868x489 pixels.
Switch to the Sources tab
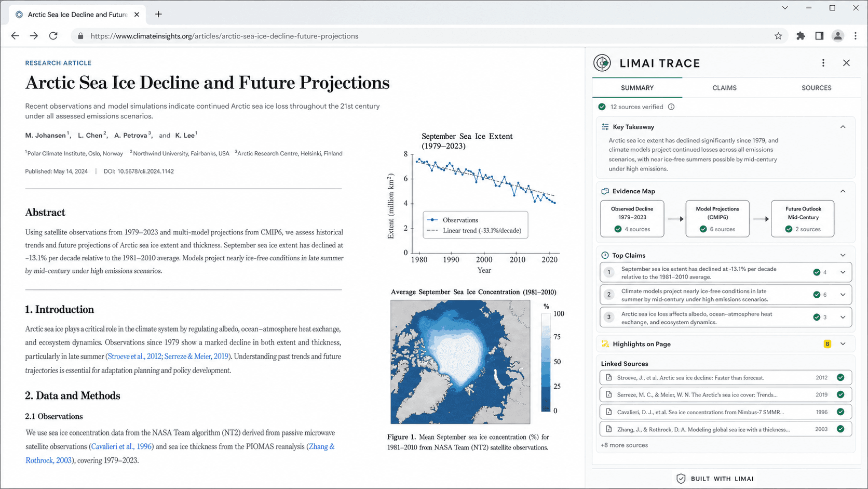816,88
